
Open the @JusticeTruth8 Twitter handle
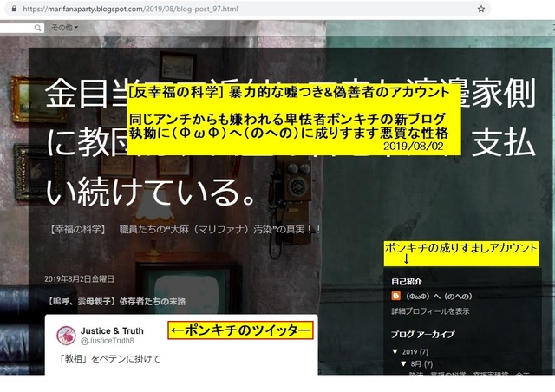point(108,341)
